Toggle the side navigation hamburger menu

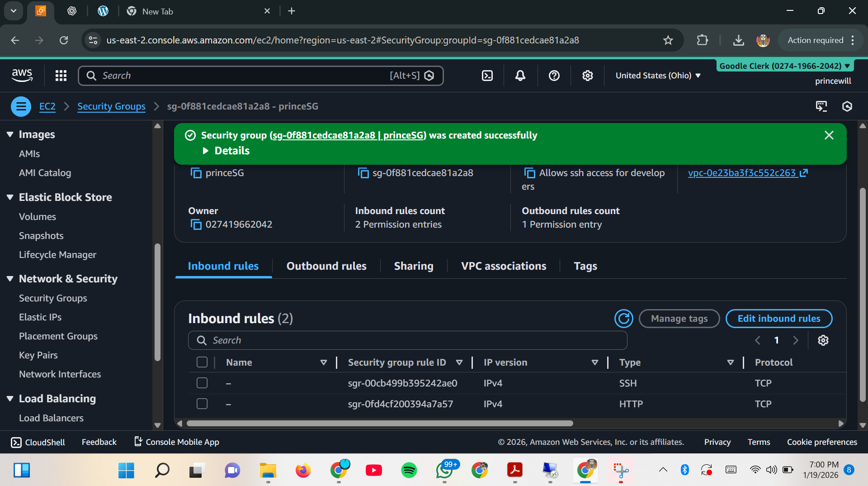coord(21,106)
